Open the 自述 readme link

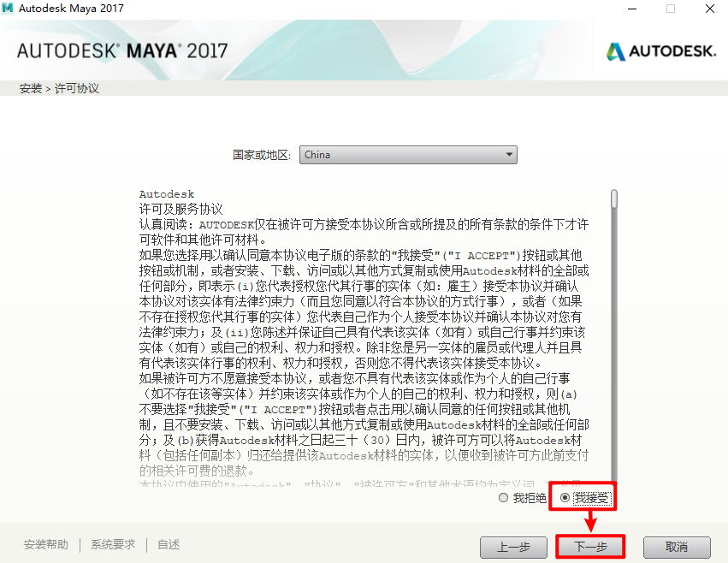pos(169,544)
